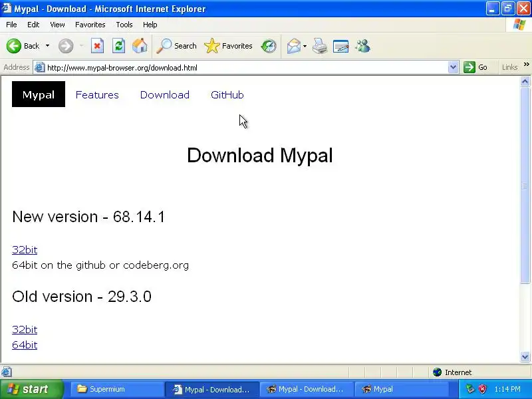Expand the Mail dropdown arrow
The width and height of the screenshot is (532, 399).
(305, 46)
